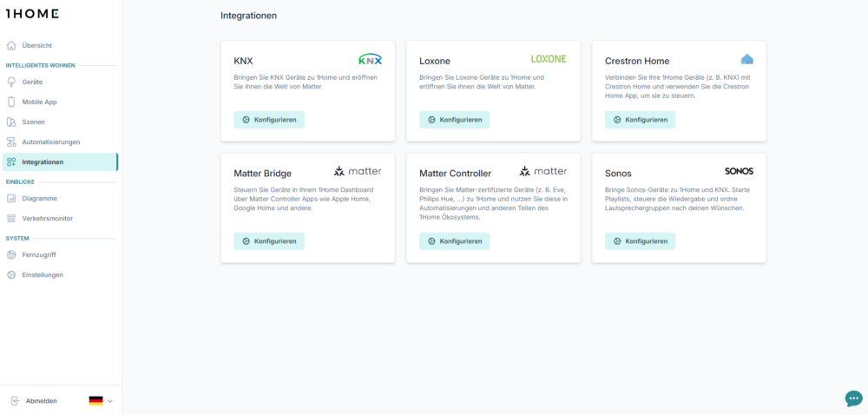Click the Integrationen page heading
The height and width of the screenshot is (415, 868).
(248, 16)
